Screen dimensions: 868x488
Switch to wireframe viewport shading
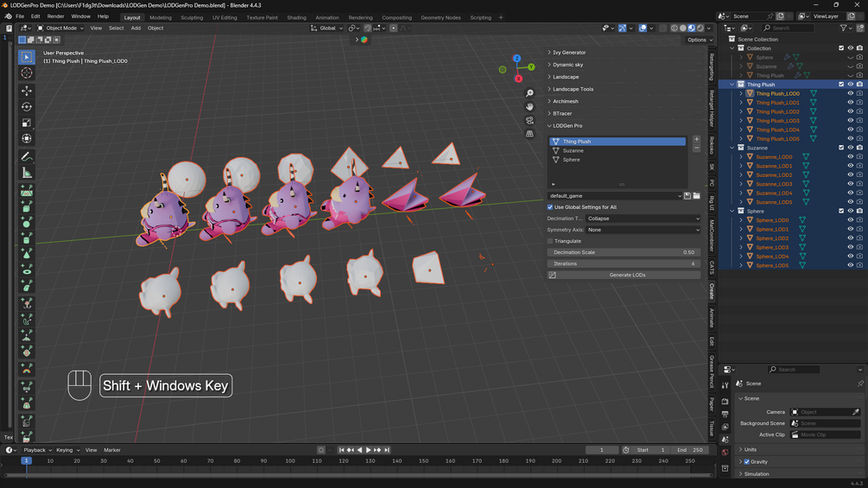[675, 28]
